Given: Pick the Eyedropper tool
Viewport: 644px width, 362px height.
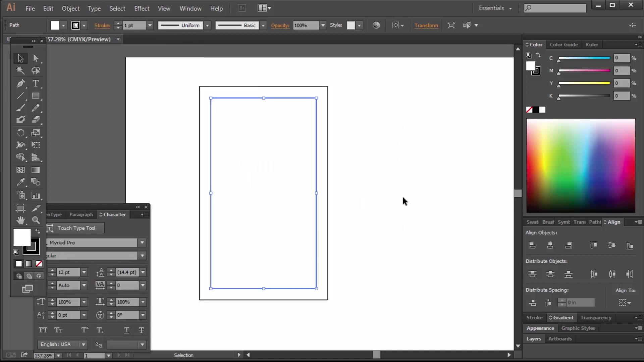Looking at the screenshot, I should 20,182.
